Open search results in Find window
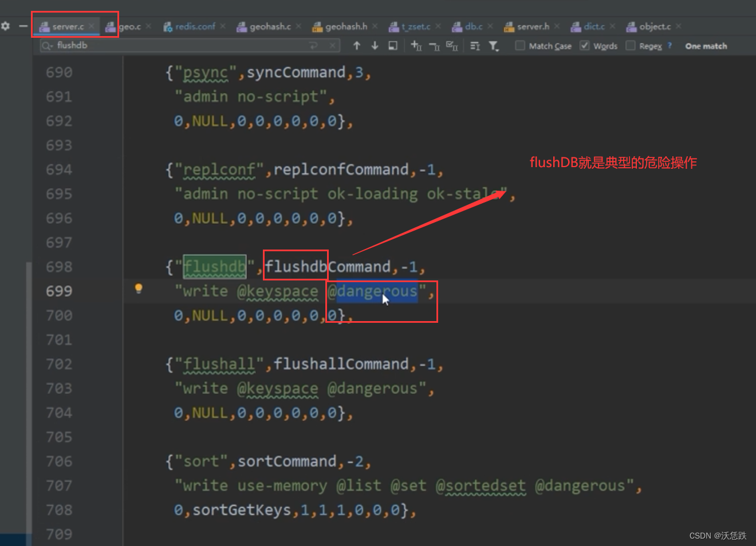 click(393, 45)
